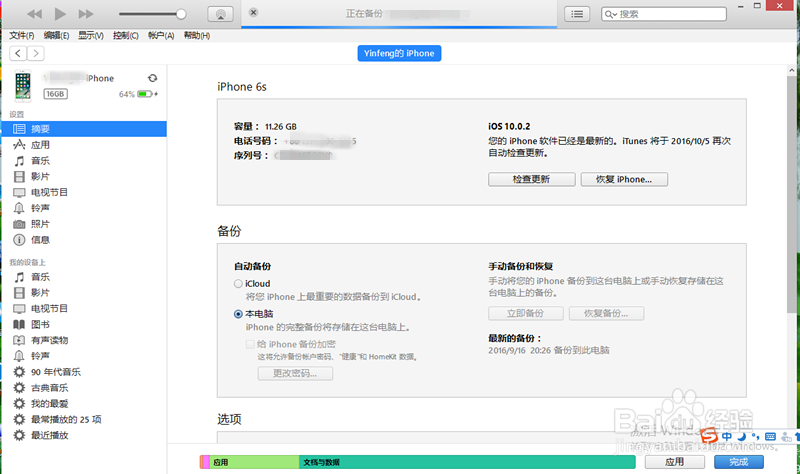Open the list view icon button
The width and height of the screenshot is (800, 474).
577,14
